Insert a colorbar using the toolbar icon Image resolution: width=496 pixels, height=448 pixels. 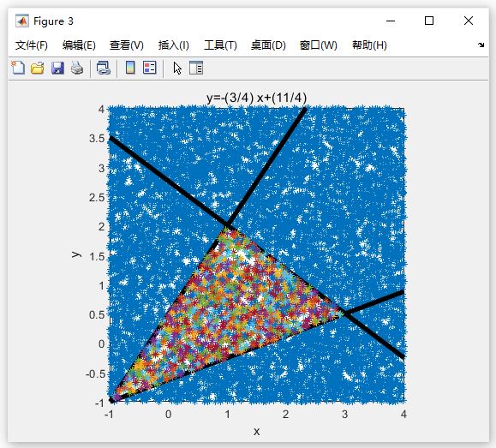click(x=130, y=68)
